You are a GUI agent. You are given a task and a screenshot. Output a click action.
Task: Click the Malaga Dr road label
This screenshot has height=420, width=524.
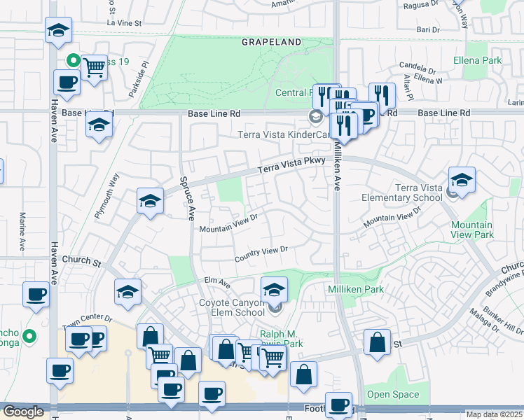pos(484,321)
